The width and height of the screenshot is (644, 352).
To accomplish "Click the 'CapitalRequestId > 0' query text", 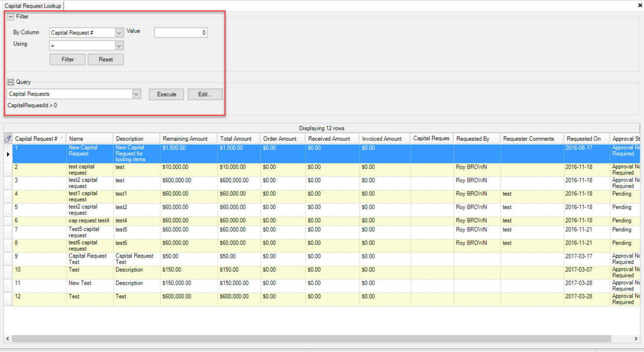I will (x=32, y=105).
